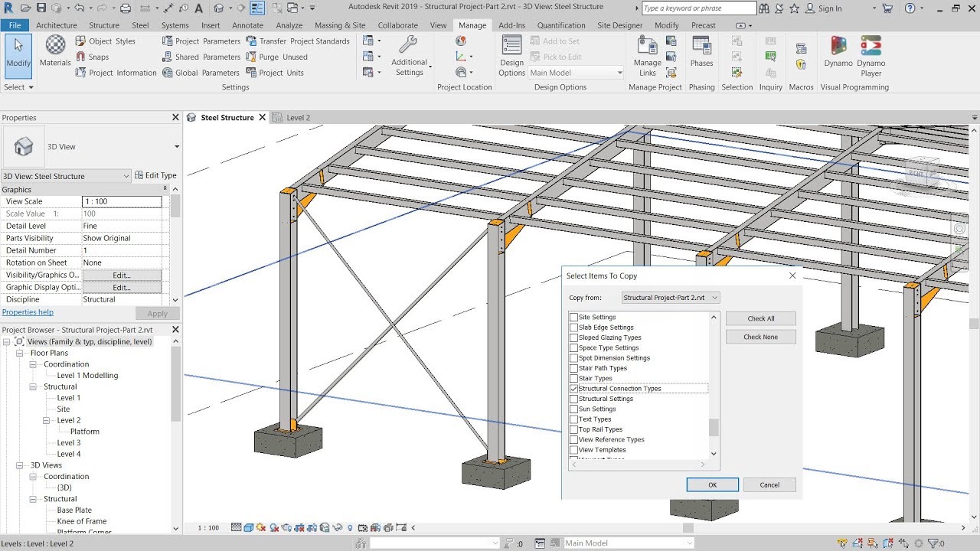Type in the keyword search field

(697, 8)
